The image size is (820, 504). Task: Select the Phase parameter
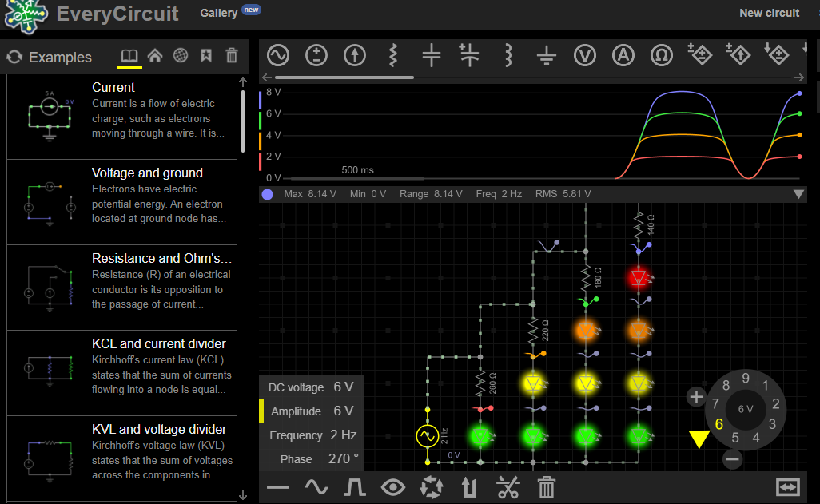pyautogui.click(x=311, y=459)
